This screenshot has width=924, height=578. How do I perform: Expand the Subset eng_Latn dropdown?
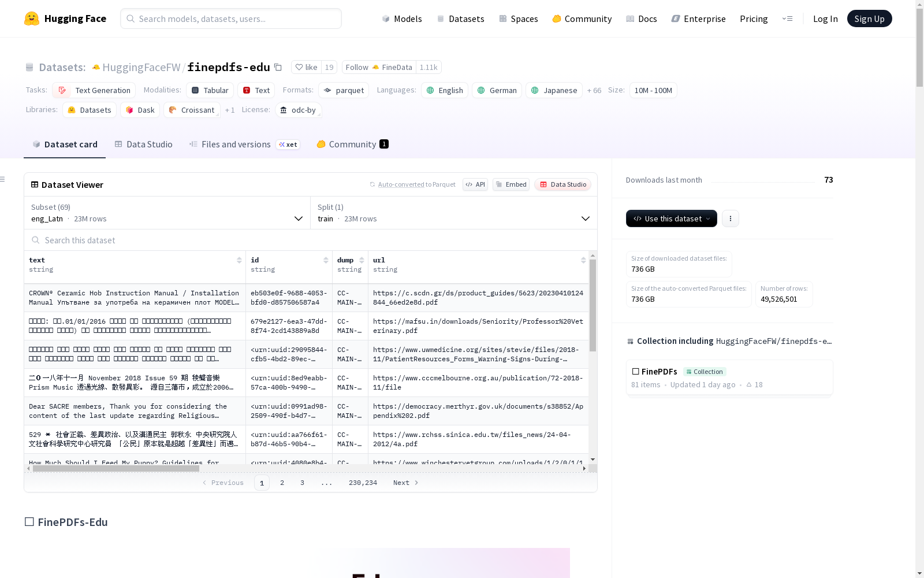[x=167, y=213]
